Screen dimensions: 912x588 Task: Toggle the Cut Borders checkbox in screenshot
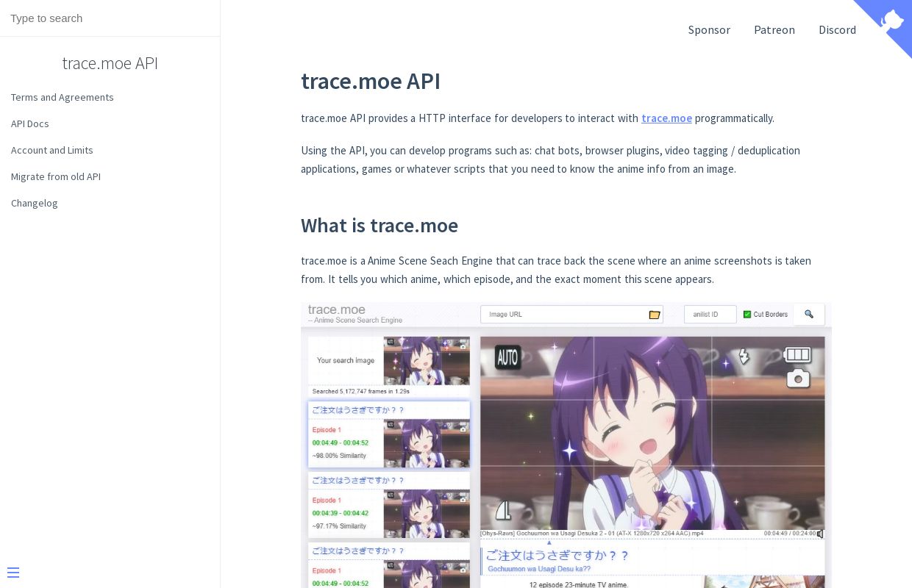point(747,314)
